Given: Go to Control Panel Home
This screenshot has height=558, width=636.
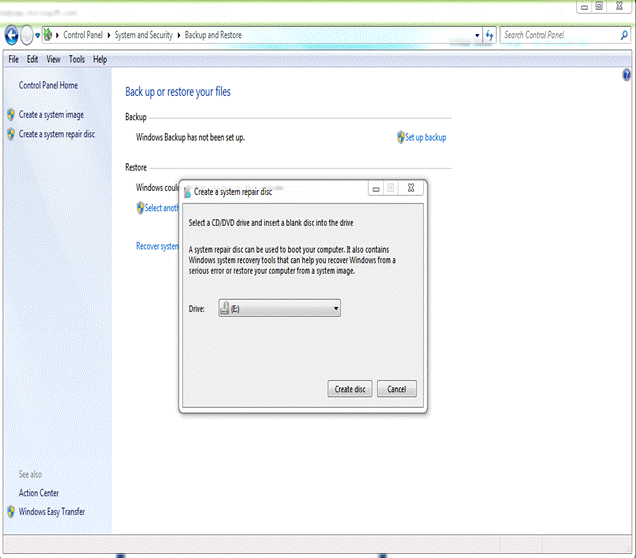Looking at the screenshot, I should (48, 85).
